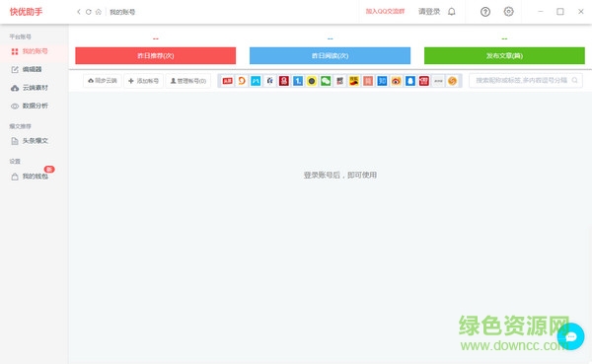
Task: Click the green 发布文章(篇) panel
Action: click(504, 55)
